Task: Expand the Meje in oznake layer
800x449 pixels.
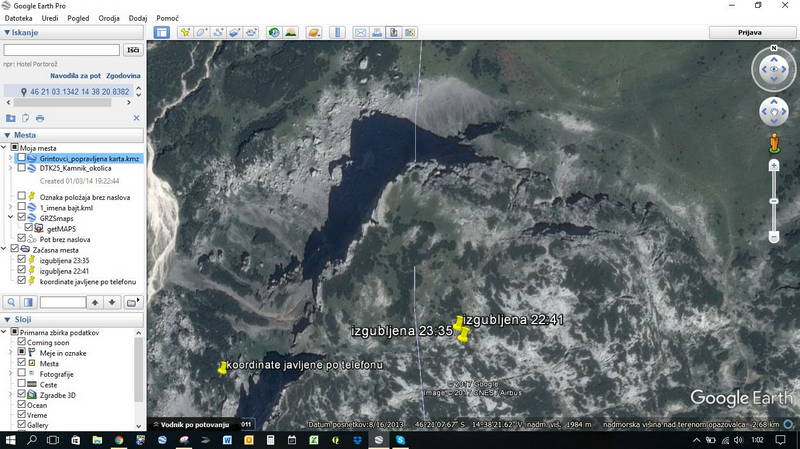Action: pyautogui.click(x=11, y=353)
